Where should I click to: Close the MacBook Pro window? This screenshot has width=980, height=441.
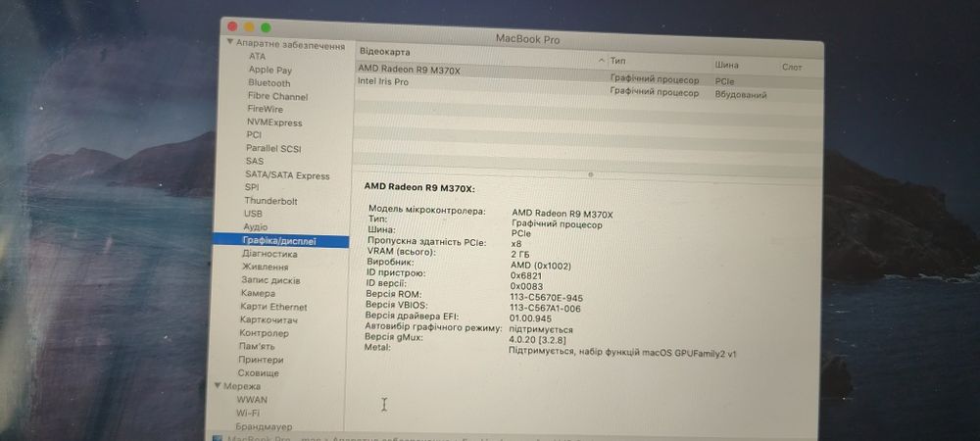click(232, 26)
